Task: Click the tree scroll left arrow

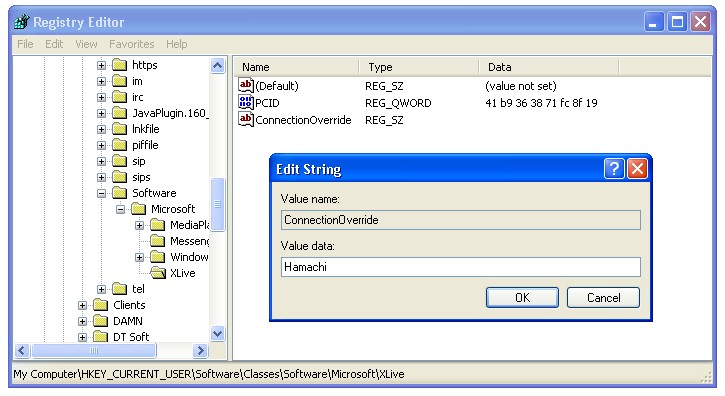Action: [22, 351]
